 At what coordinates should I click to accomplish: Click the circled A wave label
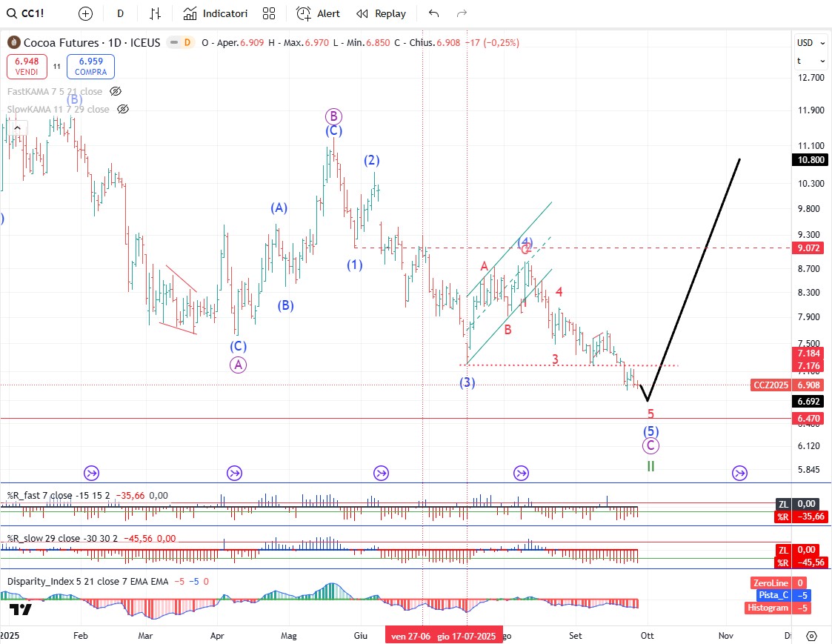[x=239, y=365]
